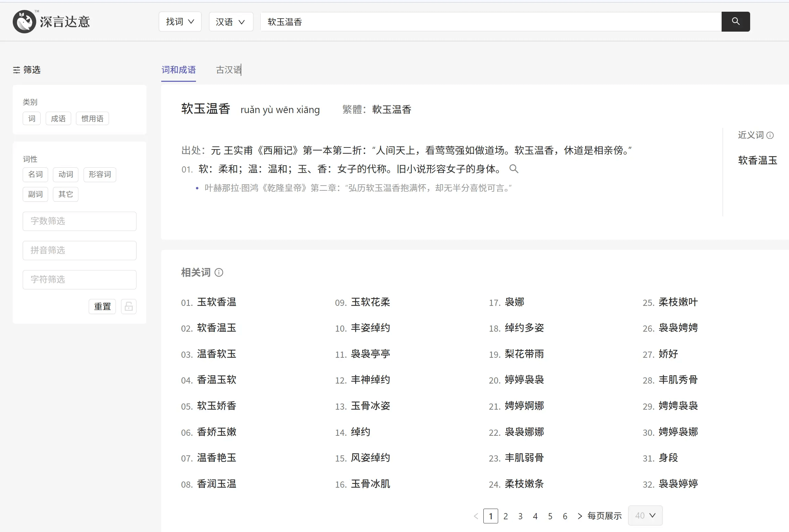Click the 深言达意 panda logo icon
The image size is (789, 532).
pos(24,21)
